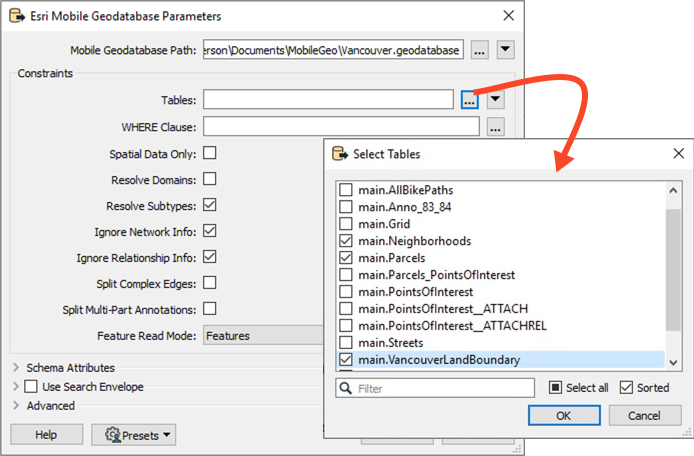Enable Resolve Domains checkbox
The height and width of the screenshot is (456, 694).
210,179
